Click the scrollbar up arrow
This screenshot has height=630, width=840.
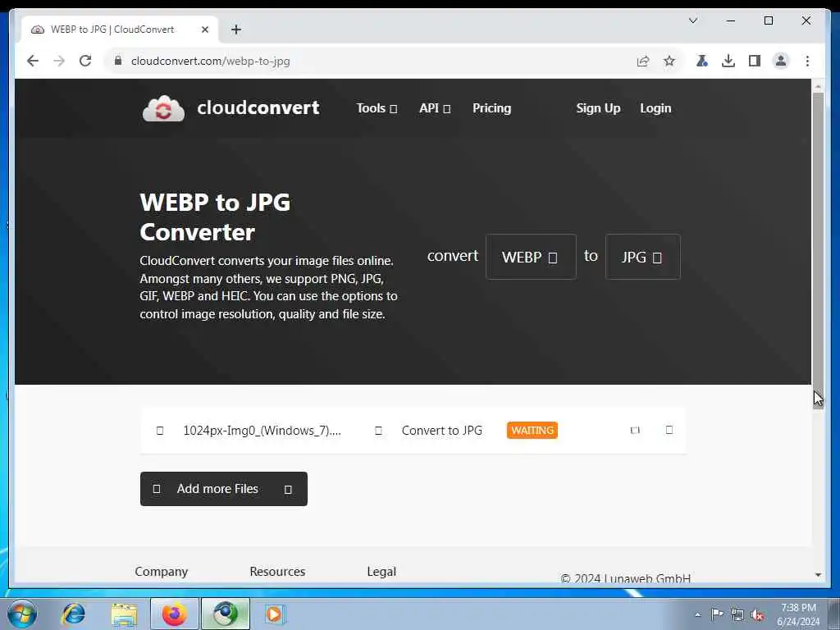818,85
